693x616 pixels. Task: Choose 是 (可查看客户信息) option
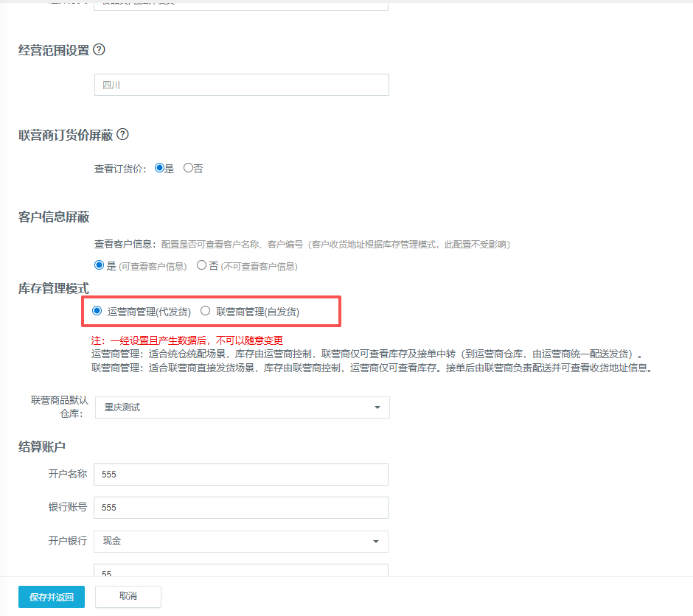click(99, 265)
